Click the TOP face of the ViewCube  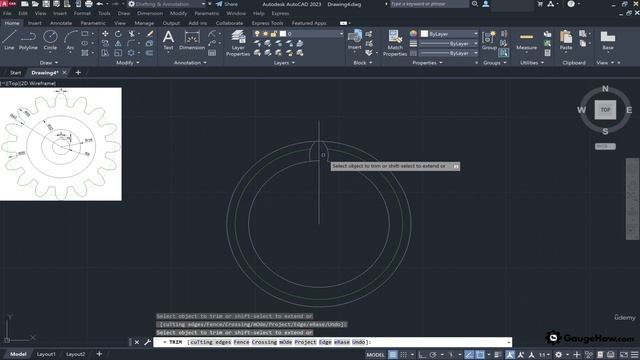click(x=605, y=110)
